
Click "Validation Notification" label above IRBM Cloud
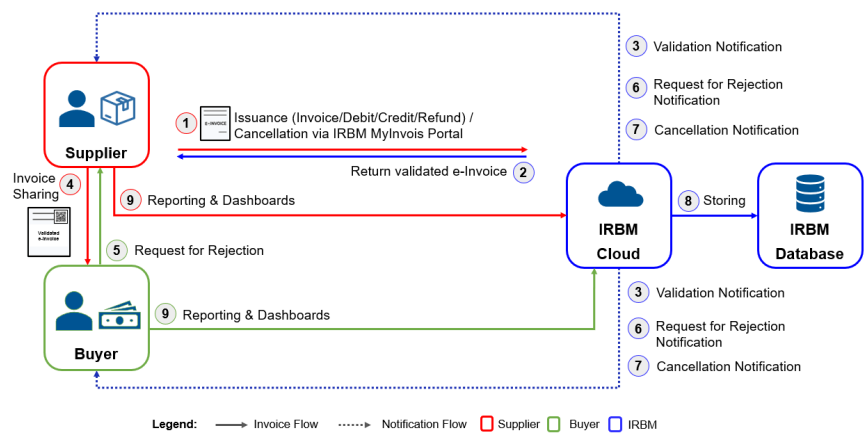pos(717,47)
